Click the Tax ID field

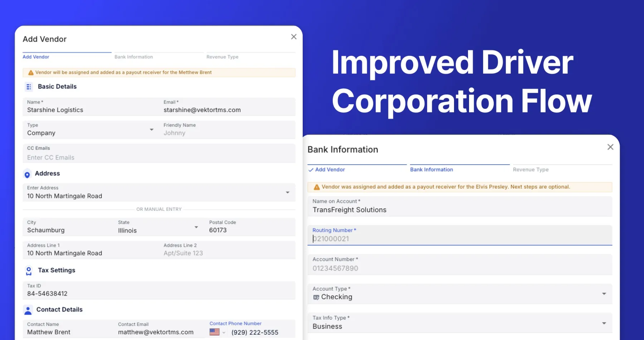point(159,290)
